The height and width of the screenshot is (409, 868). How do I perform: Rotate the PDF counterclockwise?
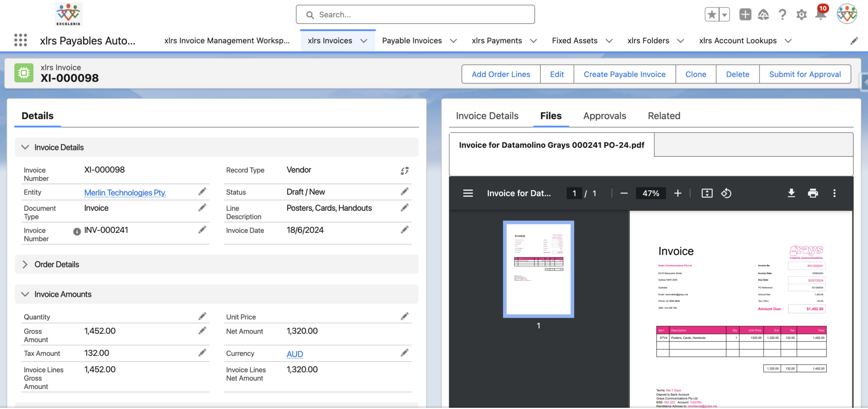pyautogui.click(x=726, y=193)
